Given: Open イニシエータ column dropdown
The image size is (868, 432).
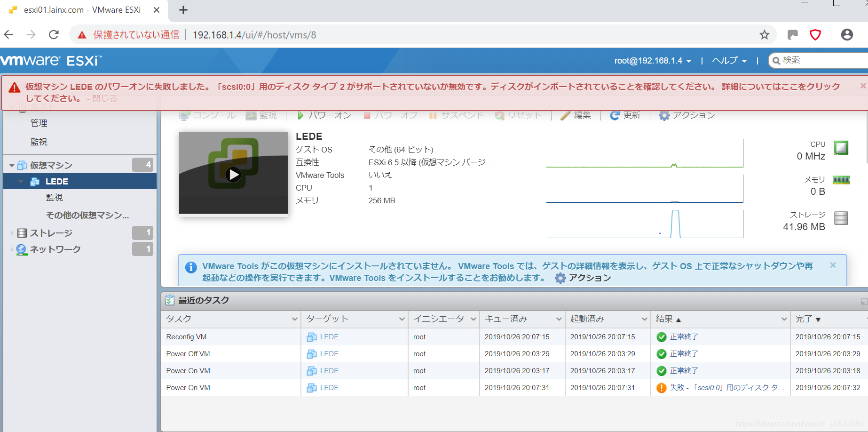Looking at the screenshot, I should tap(473, 319).
